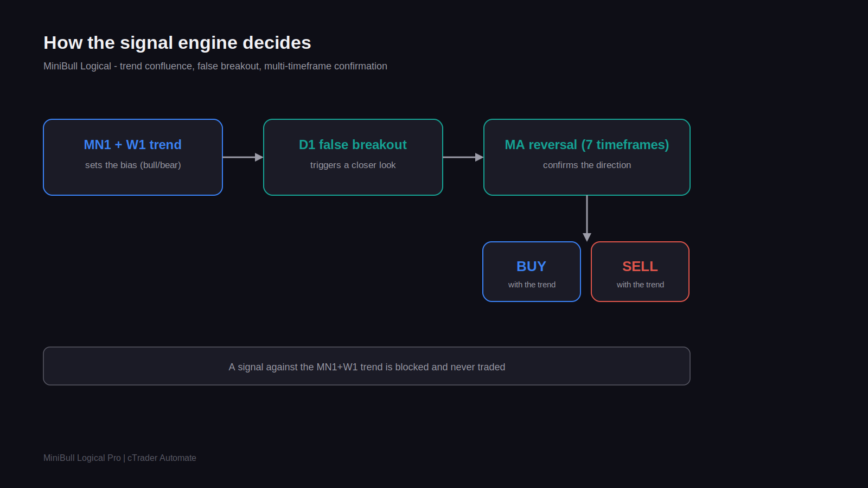Click the 'triggers a closer look' caption
This screenshot has height=488, width=868.
pyautogui.click(x=353, y=165)
